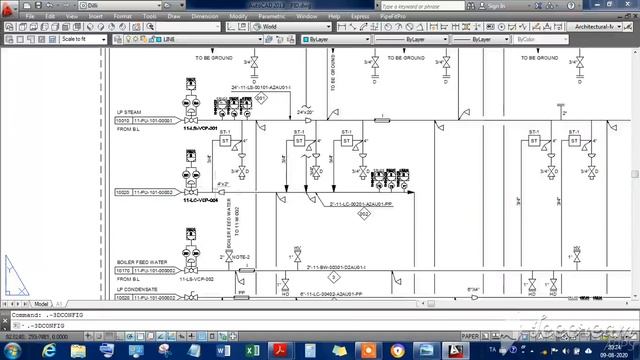Click the object color ByLayer swatch dropdown

pos(336,40)
